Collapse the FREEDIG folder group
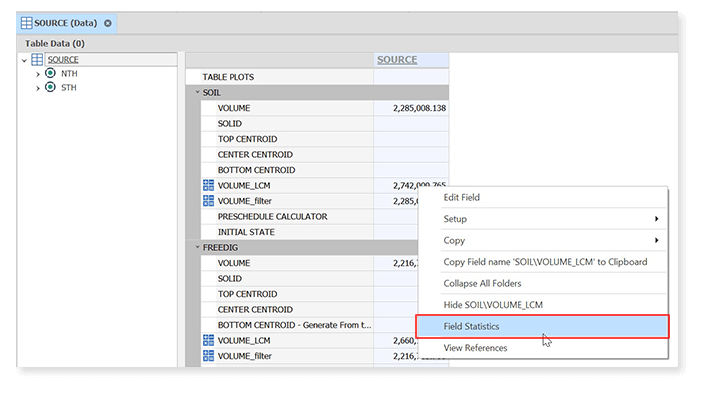This screenshot has height=398, width=706. [197, 247]
